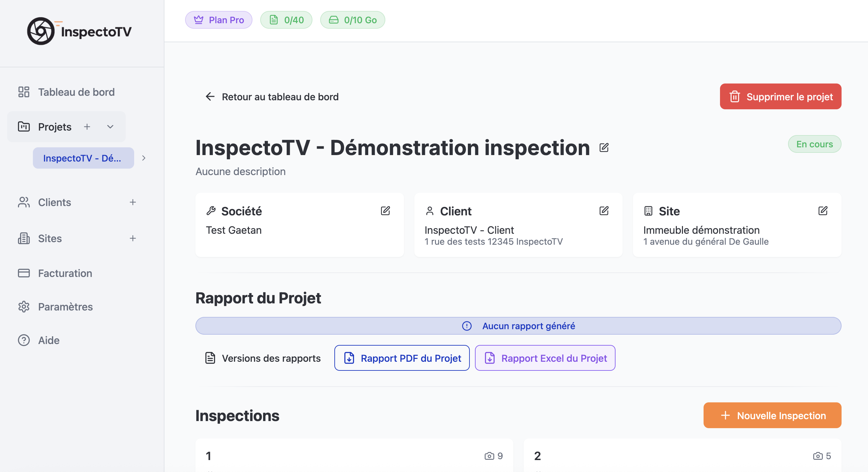Delete project with Supprimer le projet
The height and width of the screenshot is (472, 868).
[x=780, y=97]
